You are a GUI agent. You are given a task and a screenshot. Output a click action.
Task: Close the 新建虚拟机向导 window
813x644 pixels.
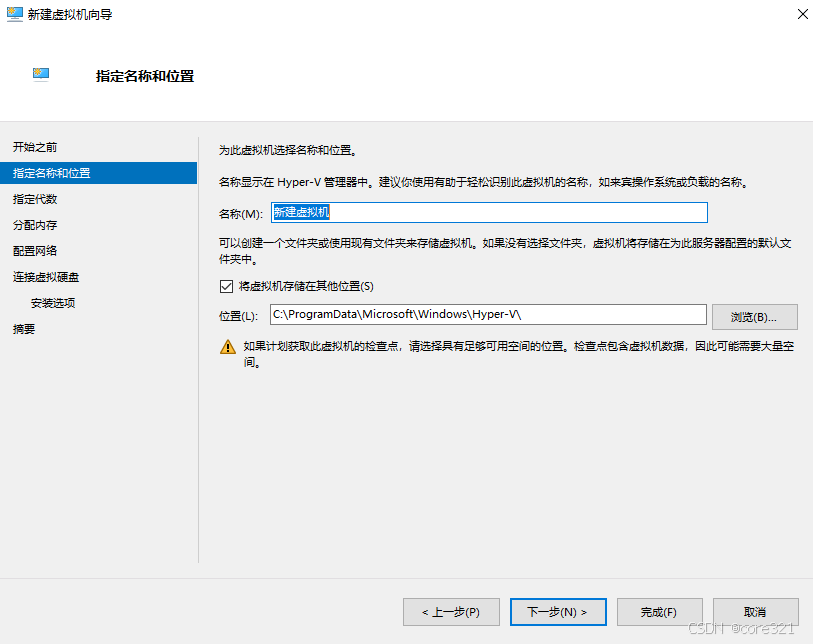[x=802, y=14]
